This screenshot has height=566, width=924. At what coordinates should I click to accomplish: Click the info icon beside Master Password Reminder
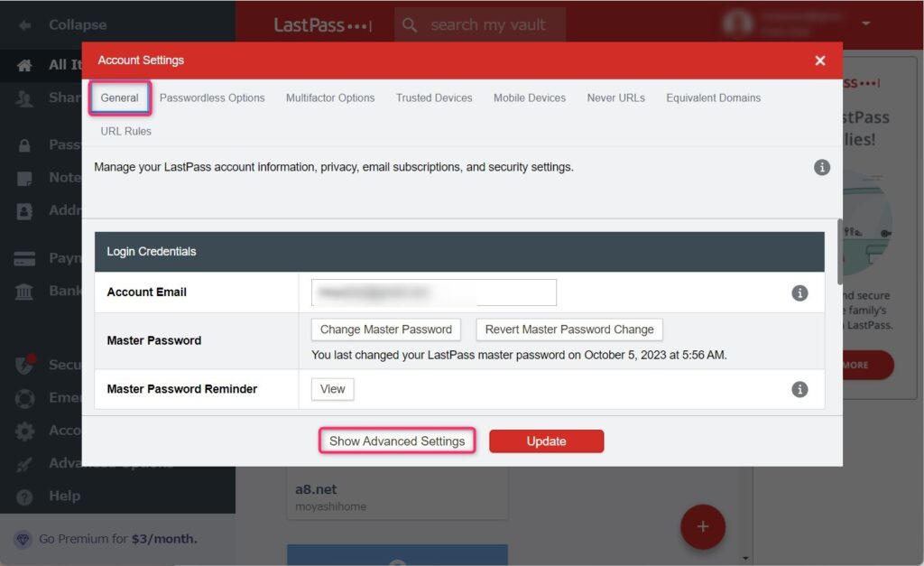[799, 389]
